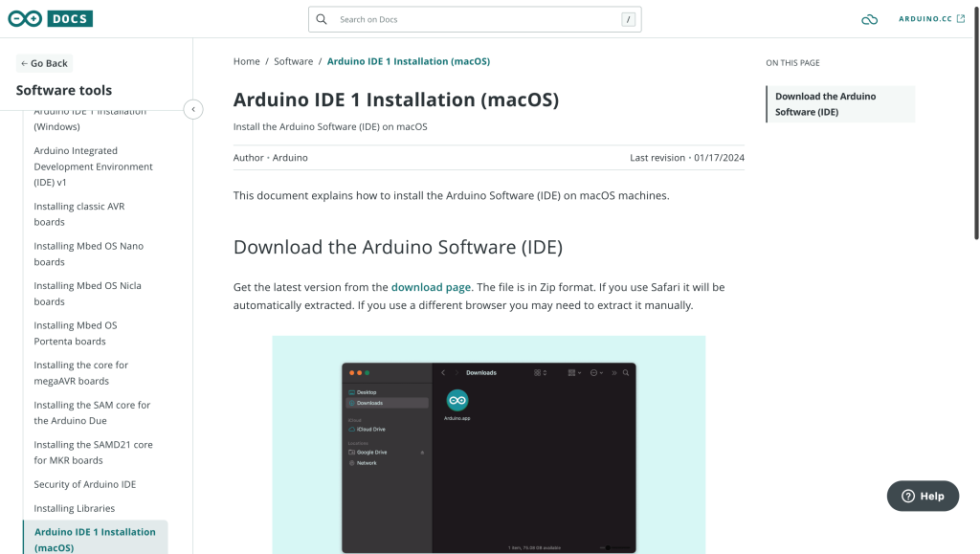980x554 pixels.
Task: Open Installing the SAM core for Arduino Due
Action: click(x=92, y=412)
